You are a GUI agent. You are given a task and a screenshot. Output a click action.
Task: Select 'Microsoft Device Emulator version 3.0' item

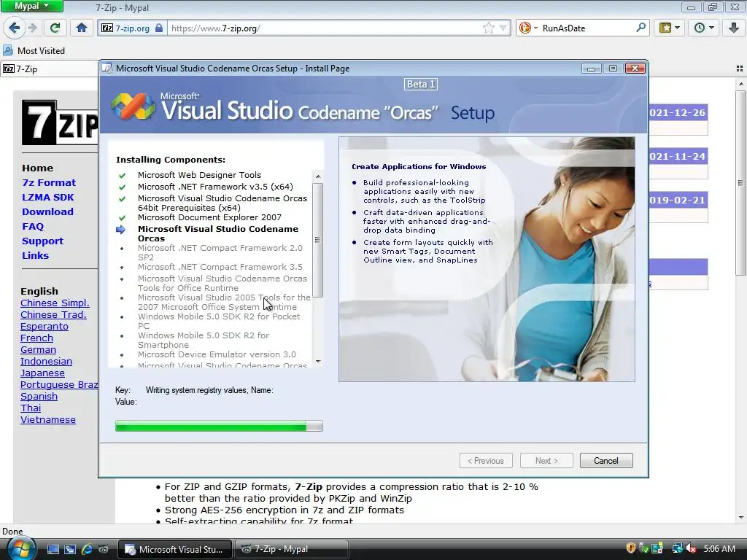(217, 354)
